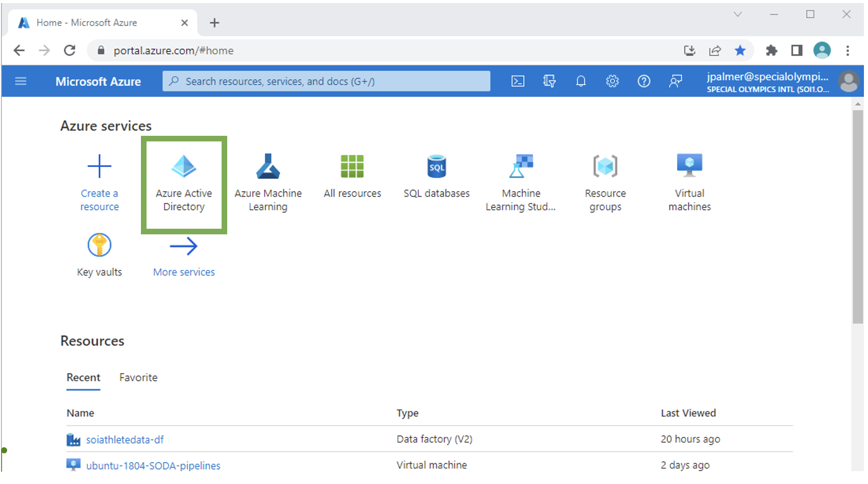
Task: Open the browser extensions puzzle icon
Action: [x=771, y=50]
